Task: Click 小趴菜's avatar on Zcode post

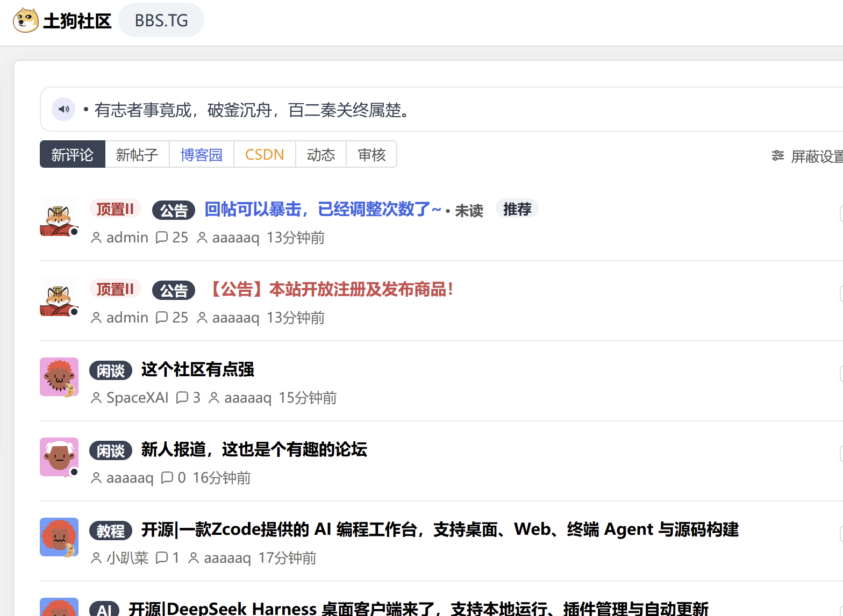Action: click(x=59, y=537)
